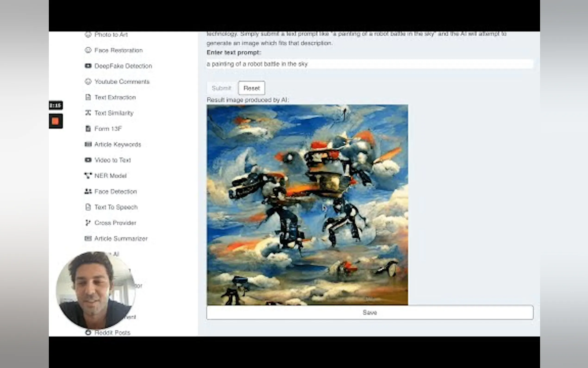Open Video to Text menu item
Screen dimensions: 588x368
pos(112,160)
